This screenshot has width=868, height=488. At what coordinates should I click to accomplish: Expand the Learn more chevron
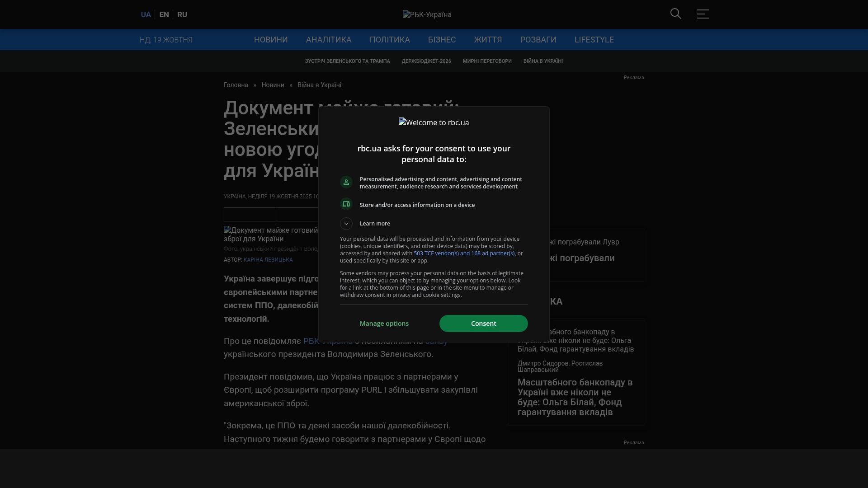[x=346, y=224]
